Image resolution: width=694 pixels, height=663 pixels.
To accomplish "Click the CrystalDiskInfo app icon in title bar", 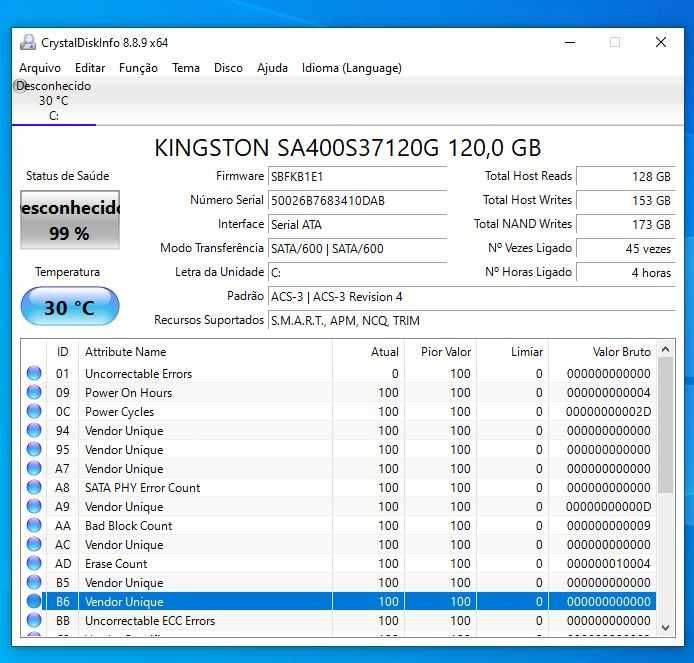I will (x=28, y=42).
